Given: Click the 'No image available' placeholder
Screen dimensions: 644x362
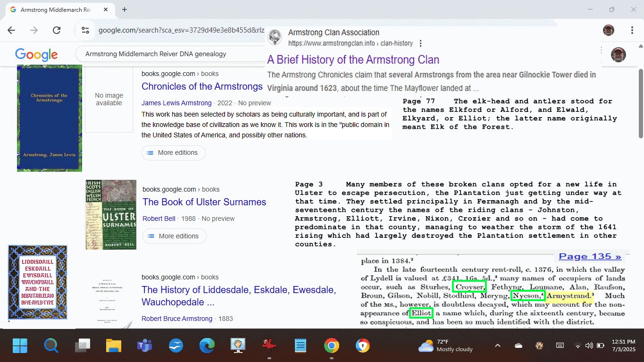Looking at the screenshot, I should 109,100.
